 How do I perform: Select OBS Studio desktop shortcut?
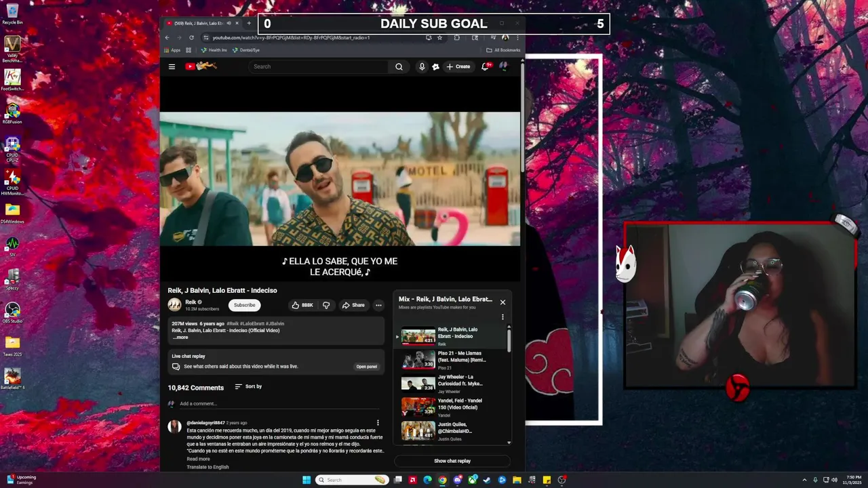[x=12, y=312]
